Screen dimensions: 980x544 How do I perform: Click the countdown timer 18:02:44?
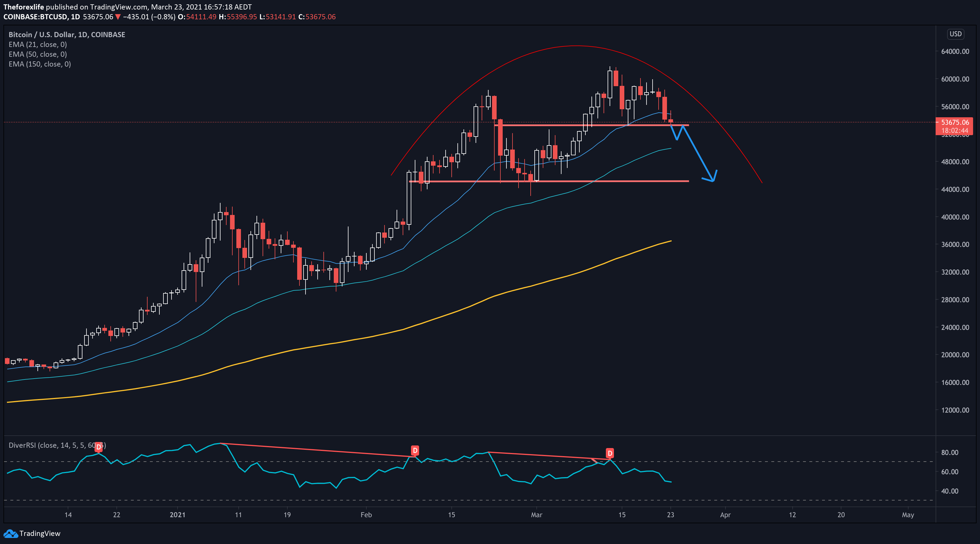point(955,131)
